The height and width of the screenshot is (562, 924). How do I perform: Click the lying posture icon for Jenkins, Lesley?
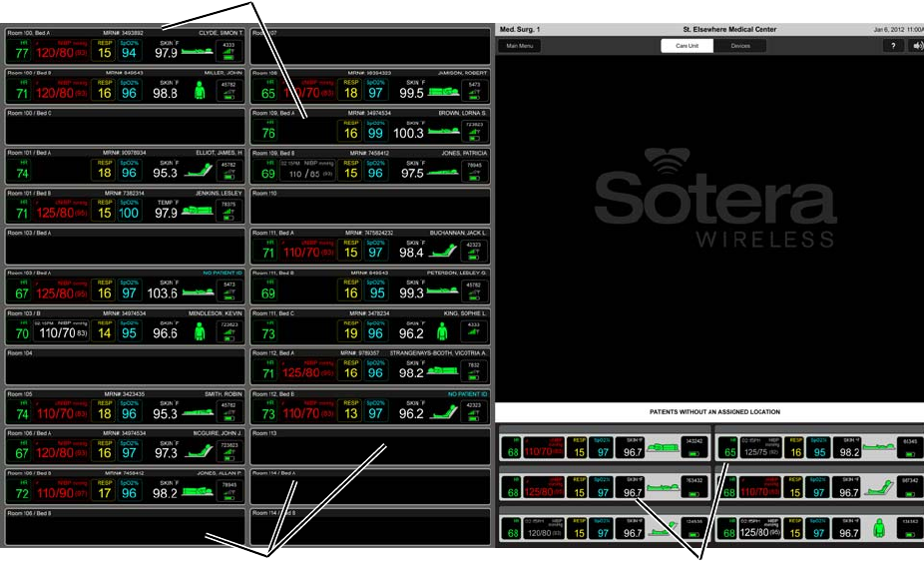click(198, 211)
